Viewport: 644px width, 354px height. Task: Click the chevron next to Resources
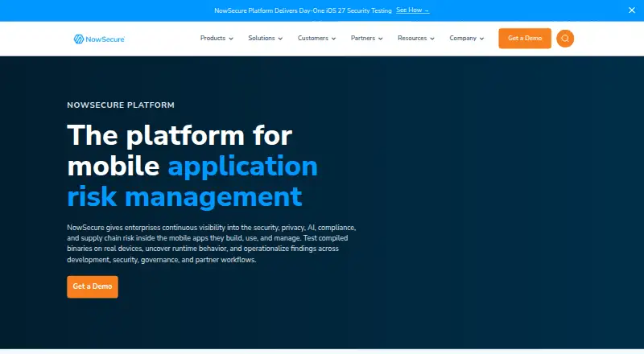pos(432,39)
